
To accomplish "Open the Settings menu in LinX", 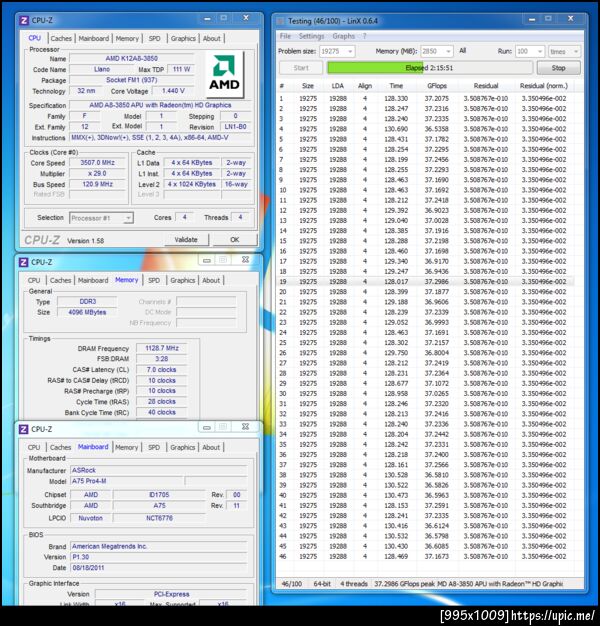I will 311,36.
